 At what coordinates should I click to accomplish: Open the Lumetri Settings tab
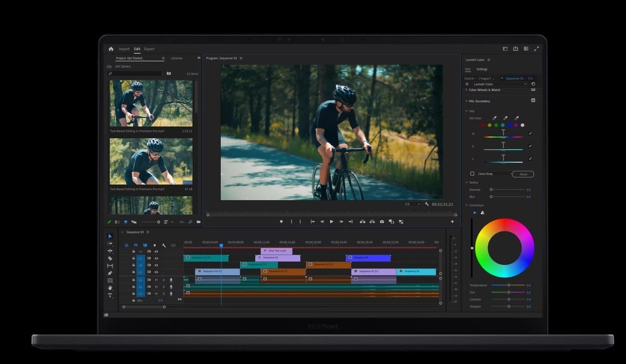pyautogui.click(x=482, y=69)
